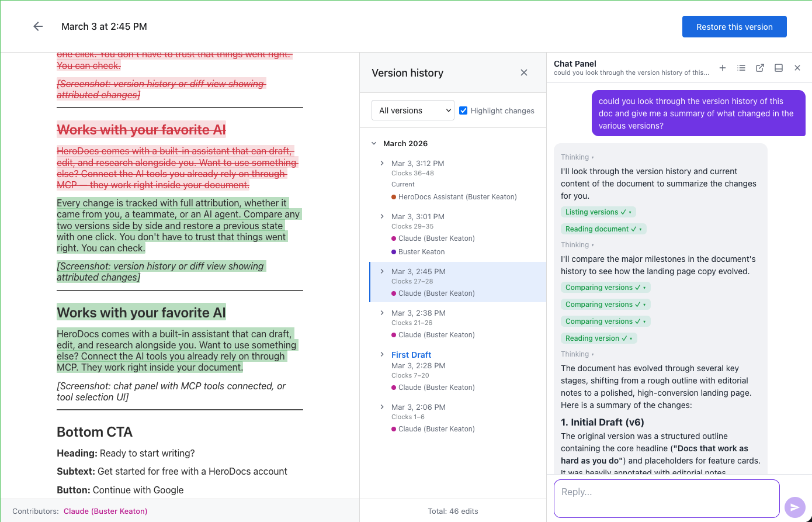Collapse the March 2026 version group
The image size is (812, 522).
click(x=374, y=143)
